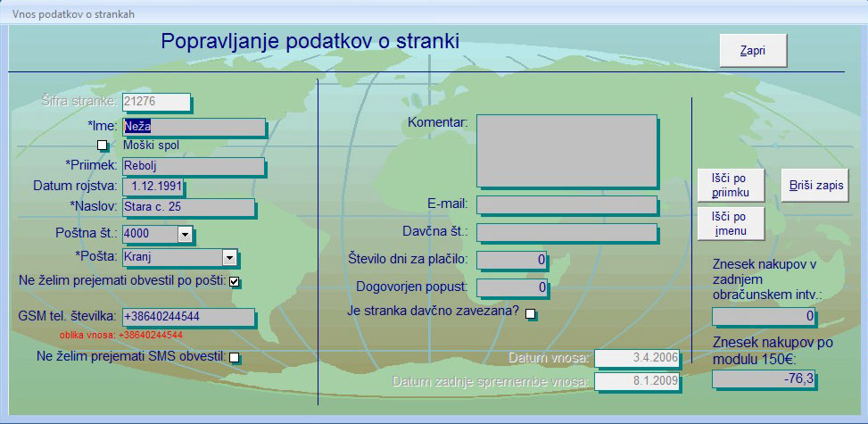Click the Dogovorjen popust field

[513, 287]
